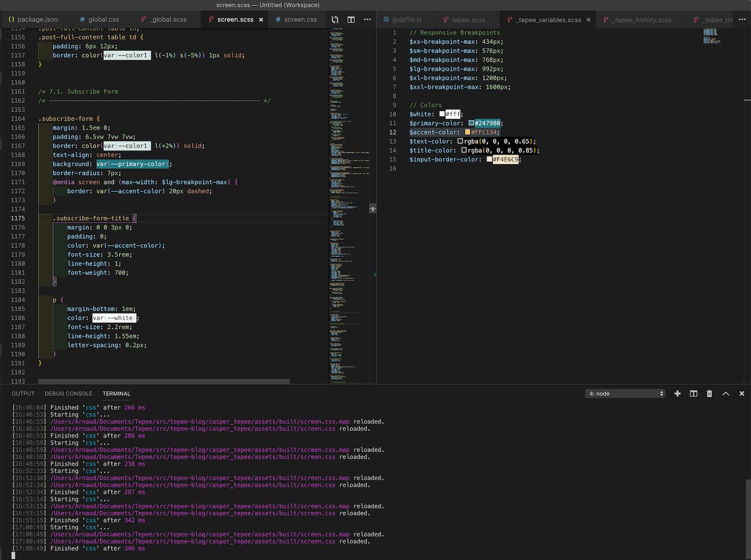Click '.subscribe-form {' selector line
Image resolution: width=751 pixels, height=560 pixels.
pyautogui.click(x=69, y=119)
